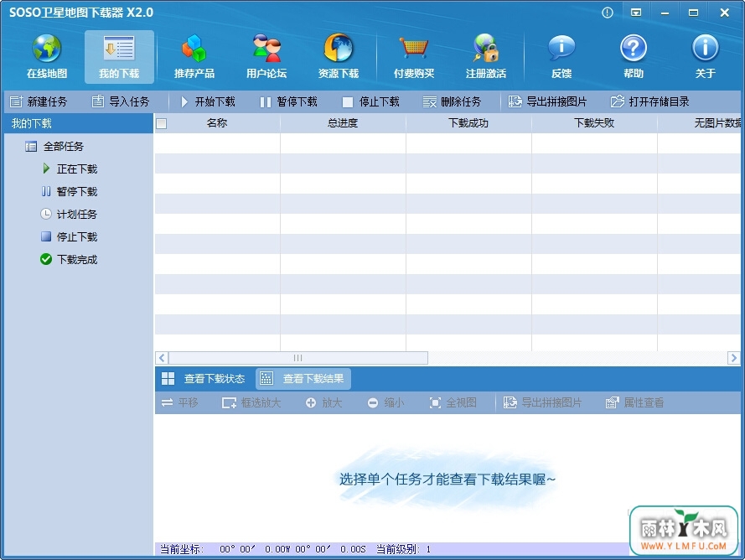Viewport: 745px width, 560px height.
Task: Click the 当前级别: 1 status text
Action: 403,549
